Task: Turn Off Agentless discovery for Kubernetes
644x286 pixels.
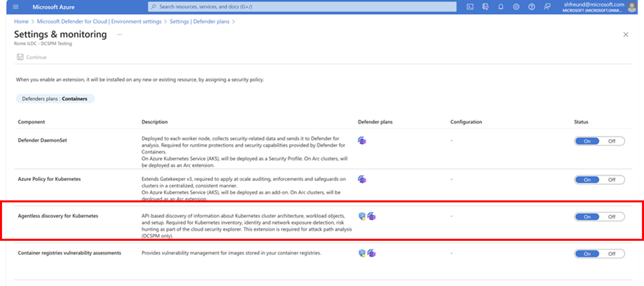Action: click(612, 217)
